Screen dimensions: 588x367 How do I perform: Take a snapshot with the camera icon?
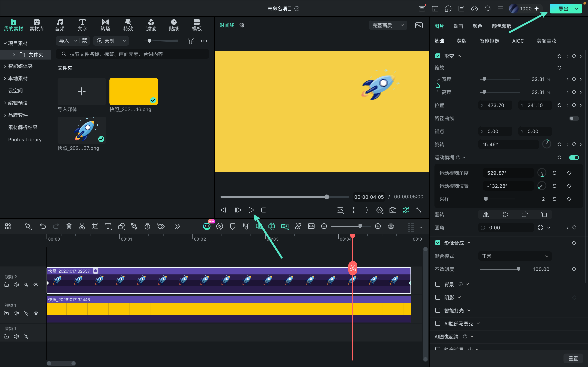tap(393, 210)
